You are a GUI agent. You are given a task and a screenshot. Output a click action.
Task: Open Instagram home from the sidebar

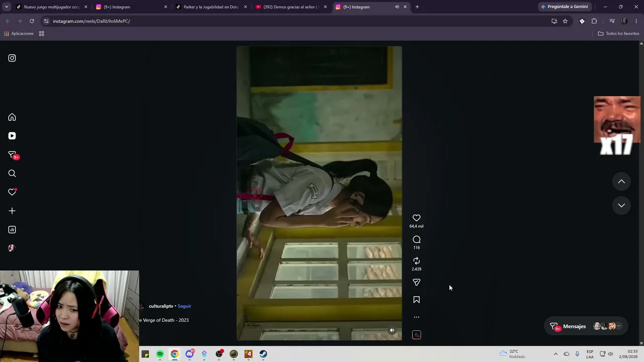[x=12, y=117]
